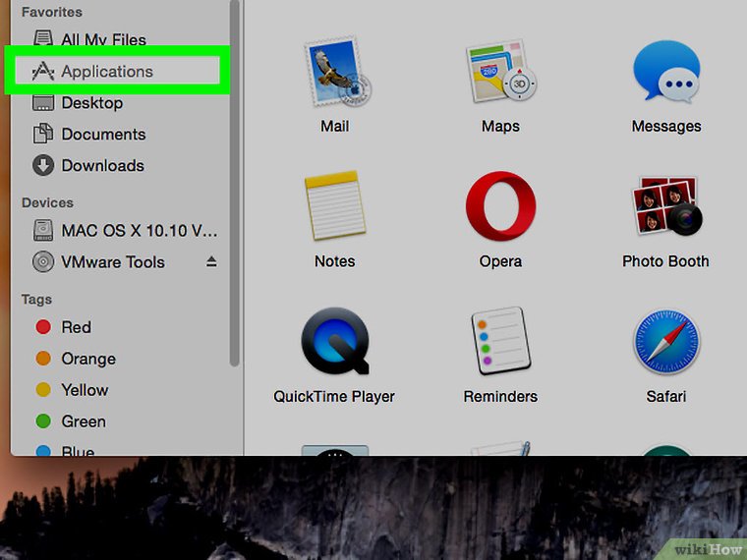Viewport: 747px width, 560px height.
Task: Select the MAC OS X 10.10 device
Action: pos(139,231)
